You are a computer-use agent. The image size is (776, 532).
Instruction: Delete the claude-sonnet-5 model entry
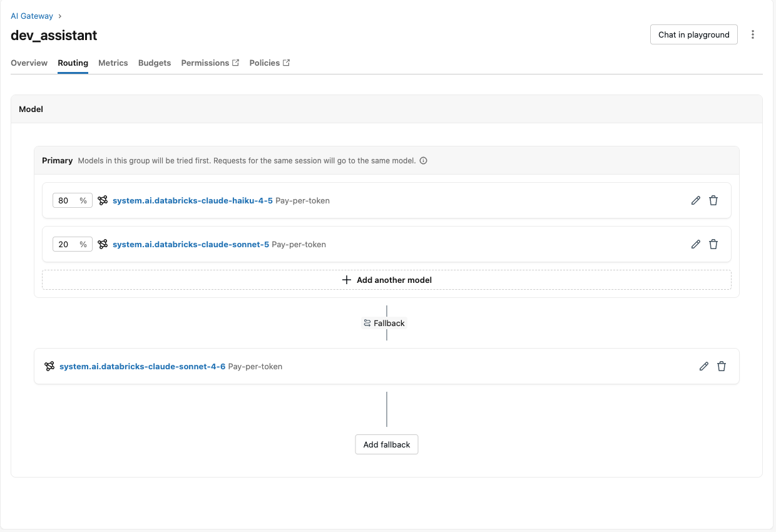[x=713, y=244]
